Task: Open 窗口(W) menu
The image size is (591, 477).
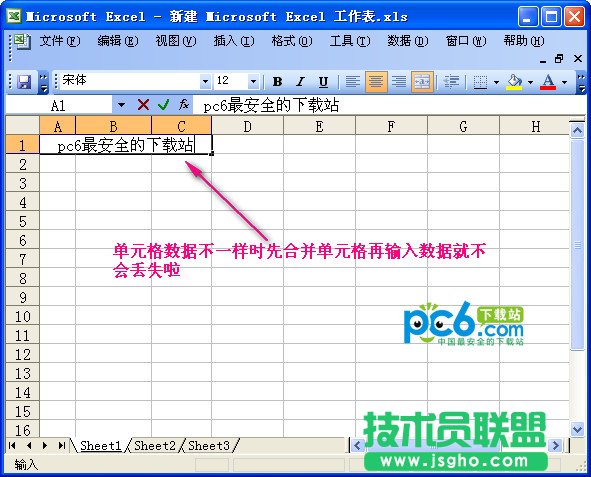Action: [466, 41]
